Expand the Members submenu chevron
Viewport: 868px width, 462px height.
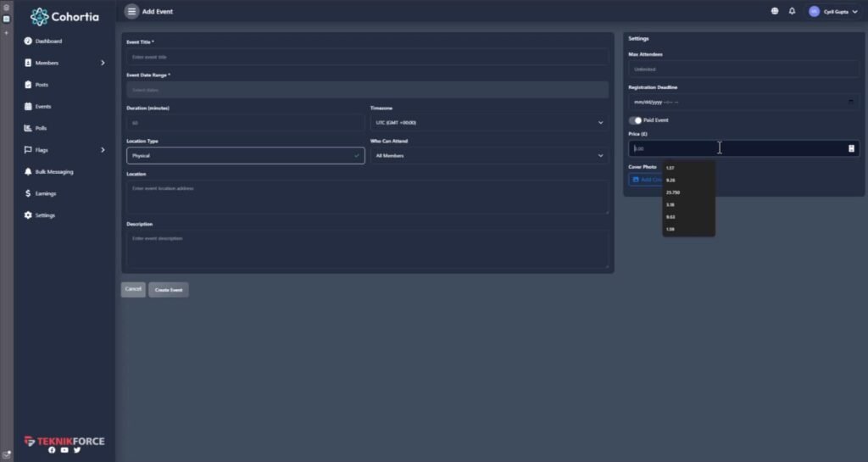coord(103,63)
